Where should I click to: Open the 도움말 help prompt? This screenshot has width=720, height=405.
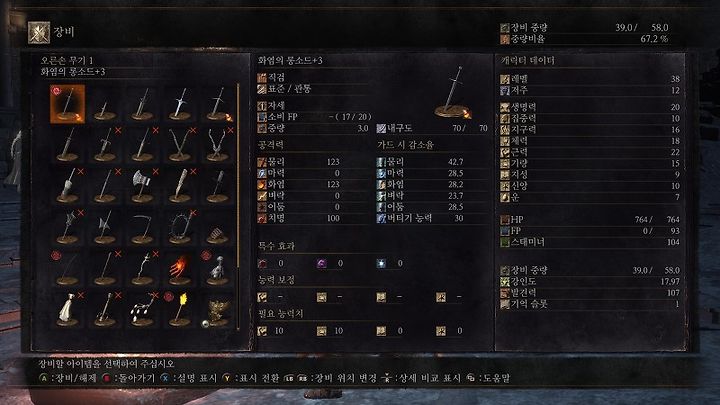click(x=488, y=378)
